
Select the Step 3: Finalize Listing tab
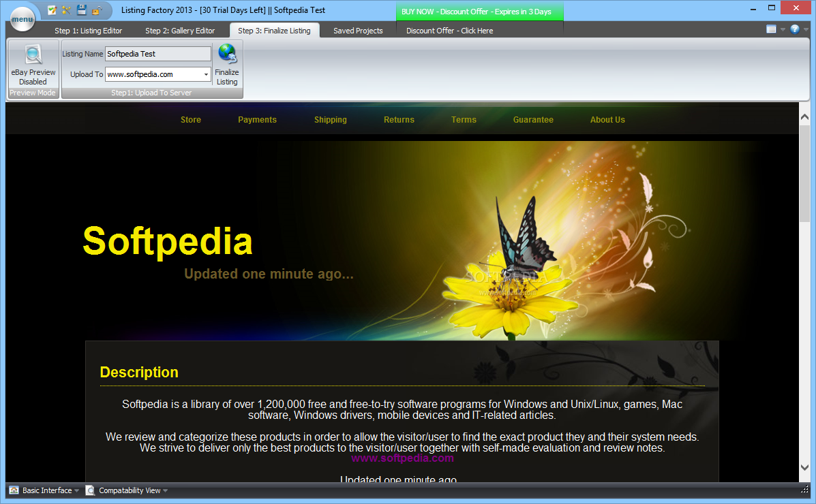(x=274, y=31)
